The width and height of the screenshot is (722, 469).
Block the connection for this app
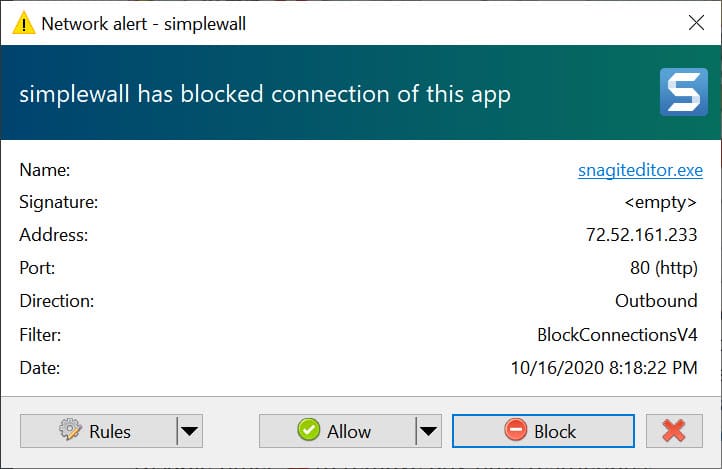click(543, 431)
